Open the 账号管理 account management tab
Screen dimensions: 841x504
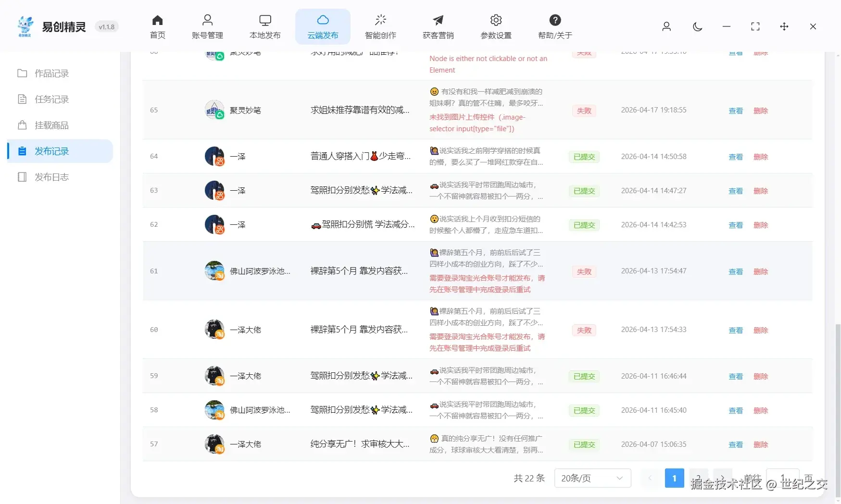tap(207, 27)
